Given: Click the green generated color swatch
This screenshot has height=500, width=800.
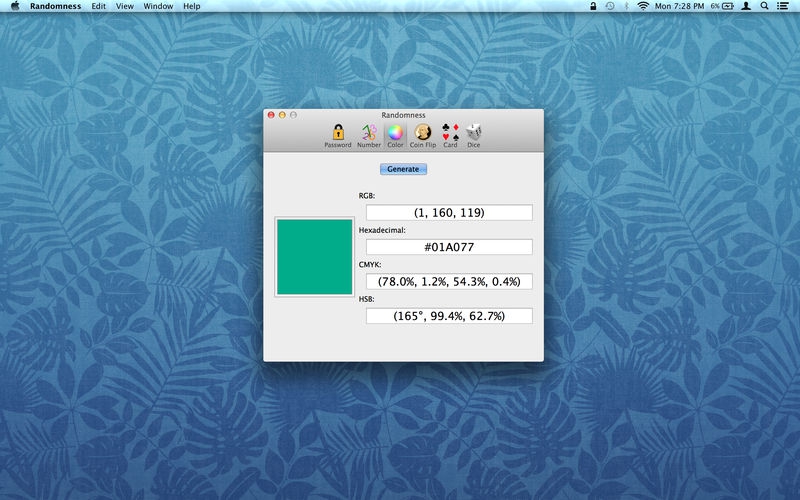Looking at the screenshot, I should click(315, 258).
